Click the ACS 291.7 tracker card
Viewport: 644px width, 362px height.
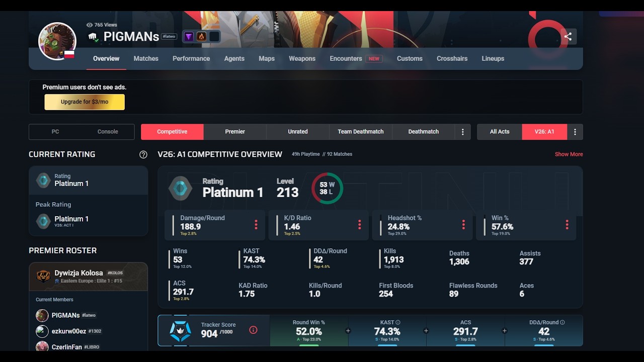point(465,331)
